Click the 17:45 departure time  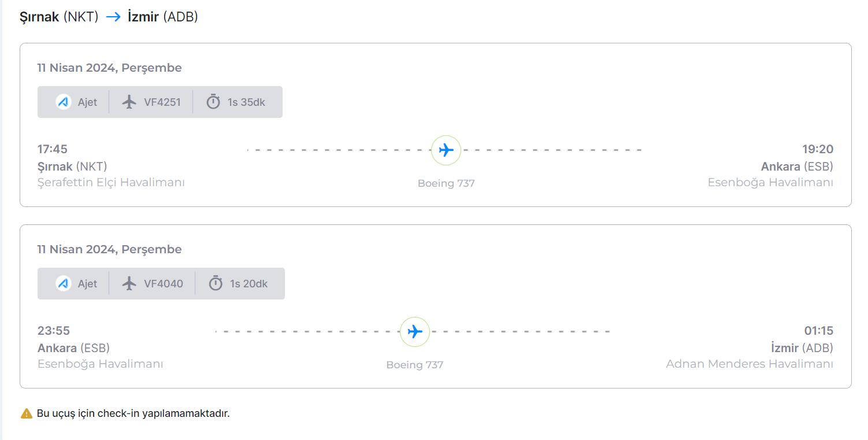(x=53, y=149)
